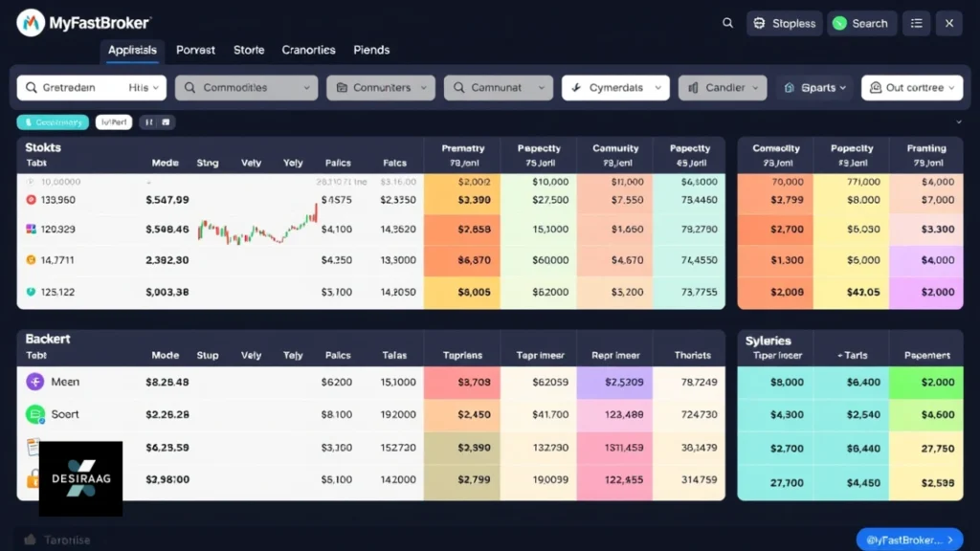Expand the Candier dropdown
Screen dimensions: 980x551
723,87
